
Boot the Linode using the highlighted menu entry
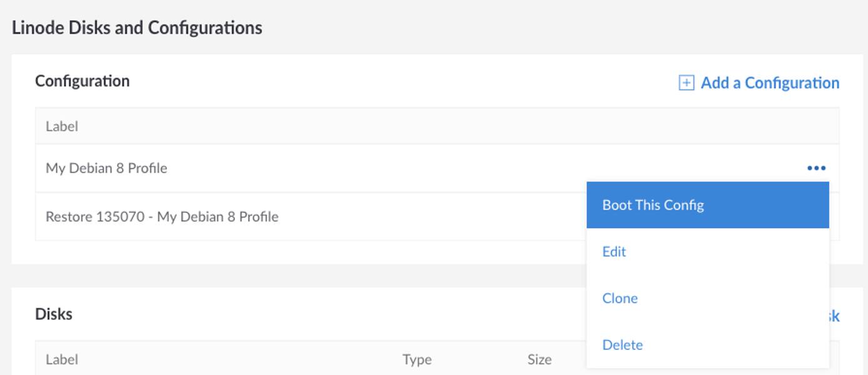652,205
